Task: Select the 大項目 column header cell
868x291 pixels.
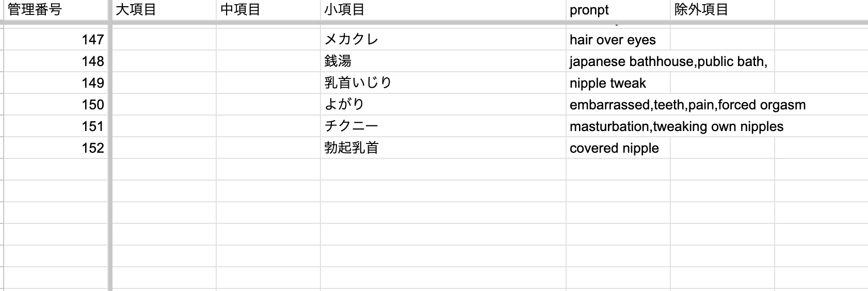Action: click(164, 10)
